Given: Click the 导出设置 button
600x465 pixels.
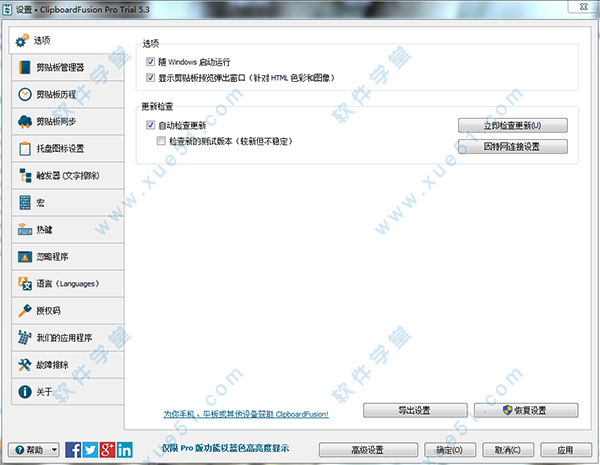Looking at the screenshot, I should tap(415, 410).
